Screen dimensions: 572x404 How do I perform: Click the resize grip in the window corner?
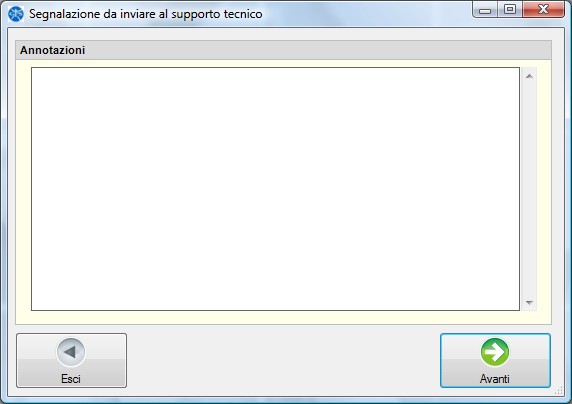coord(559,390)
